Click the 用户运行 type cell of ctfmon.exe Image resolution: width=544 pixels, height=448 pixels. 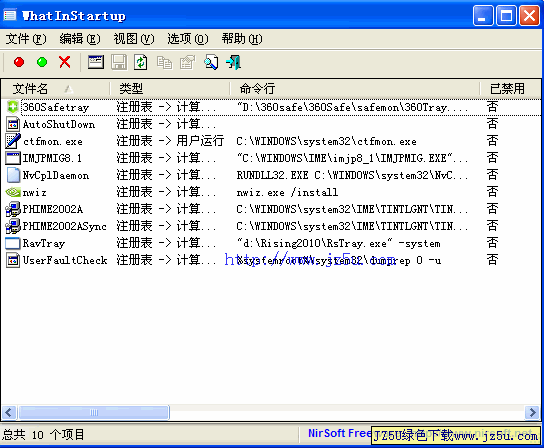coord(170,141)
